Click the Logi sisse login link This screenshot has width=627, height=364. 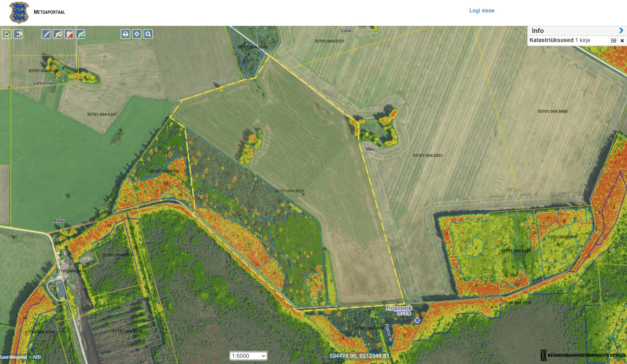[x=482, y=11]
